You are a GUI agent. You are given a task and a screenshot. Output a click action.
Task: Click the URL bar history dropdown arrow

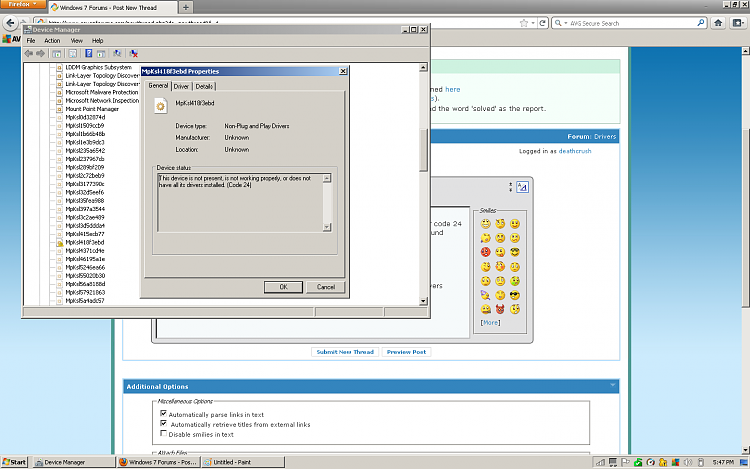click(533, 23)
